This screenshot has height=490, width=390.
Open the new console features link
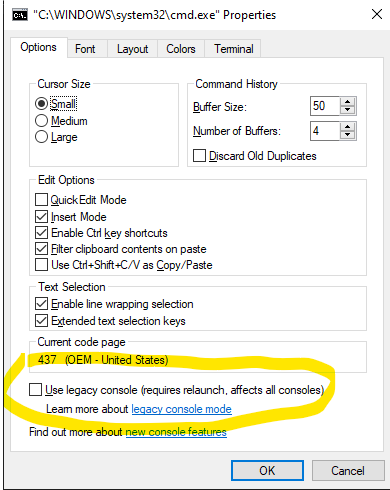(176, 432)
